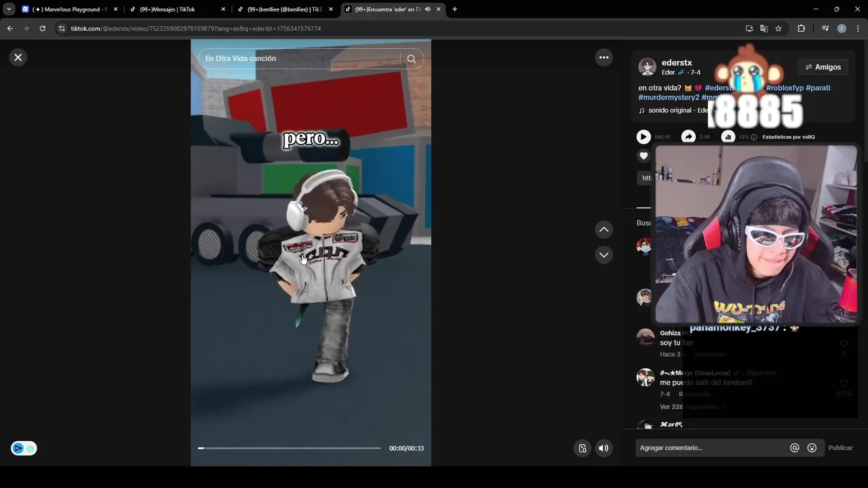
Task: Mute the video with the speaker icon
Action: tap(604, 448)
